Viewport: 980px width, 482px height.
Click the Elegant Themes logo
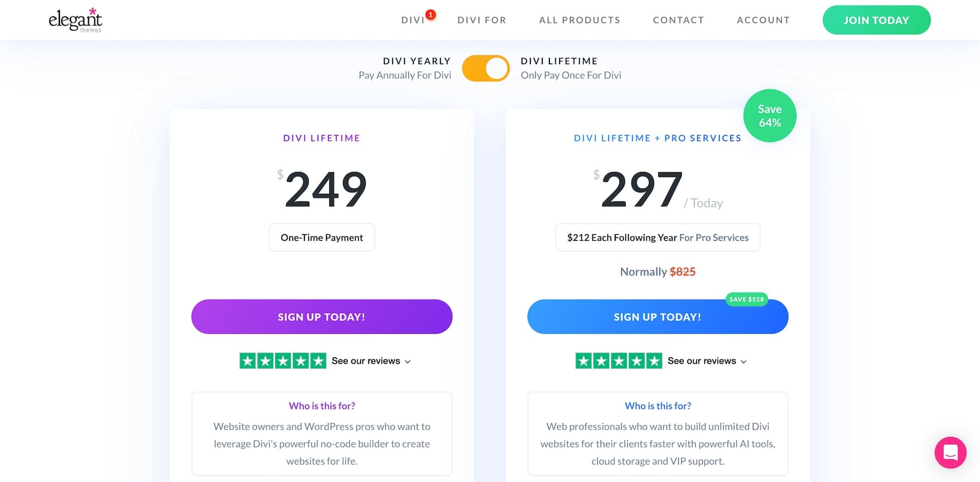[75, 20]
